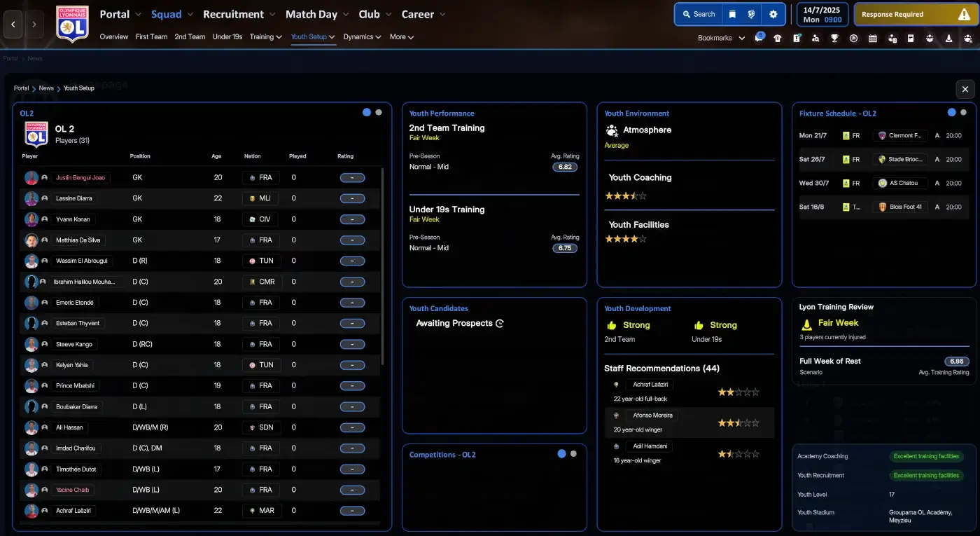Select the grey page dot in OL2 panel
This screenshot has width=980, height=536.
tap(379, 112)
